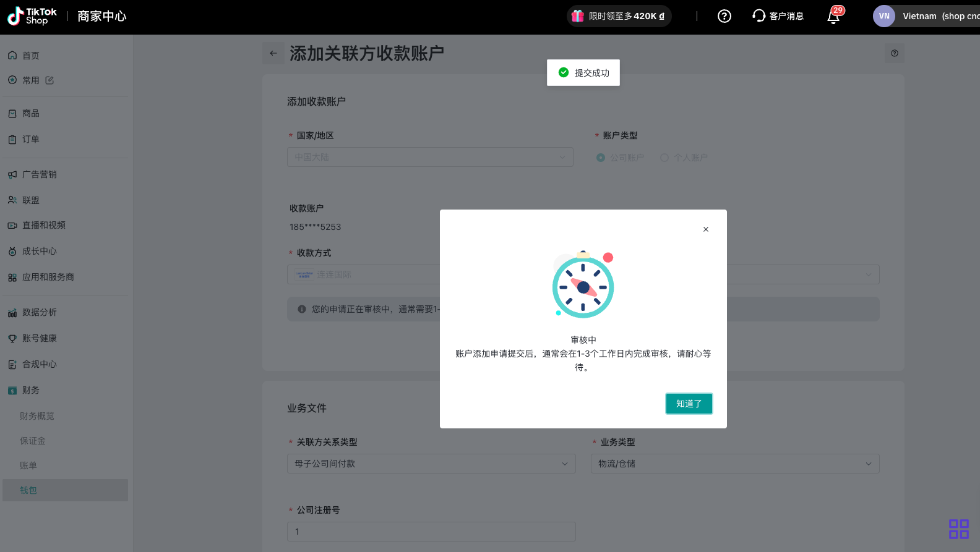Click the gift promotion icon
Image resolution: width=980 pixels, height=552 pixels.
pos(578,16)
